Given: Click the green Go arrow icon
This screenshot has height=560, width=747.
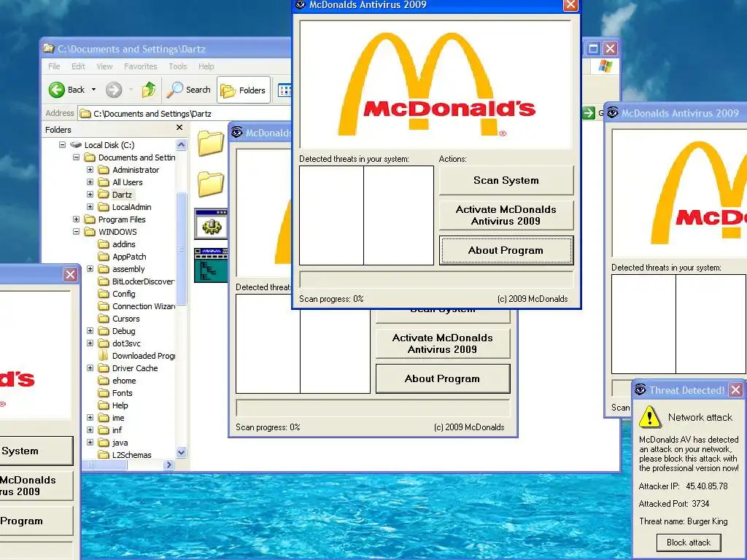Looking at the screenshot, I should (x=589, y=113).
